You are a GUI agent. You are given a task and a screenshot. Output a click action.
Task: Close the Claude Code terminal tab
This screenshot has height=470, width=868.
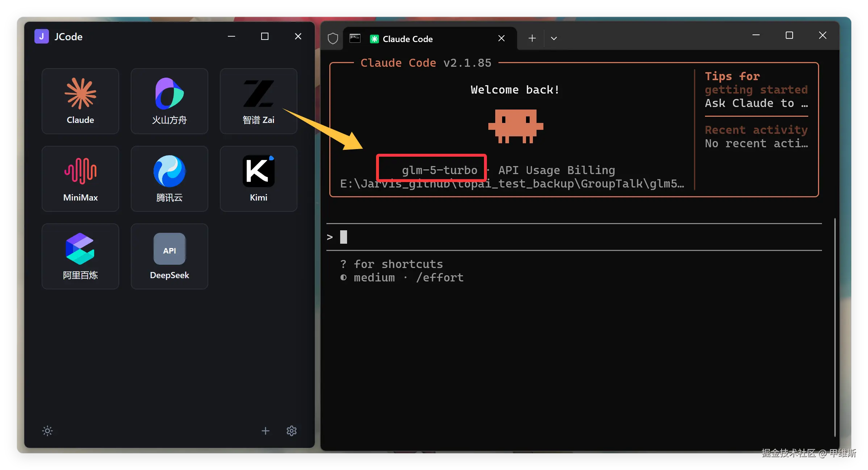(x=501, y=38)
